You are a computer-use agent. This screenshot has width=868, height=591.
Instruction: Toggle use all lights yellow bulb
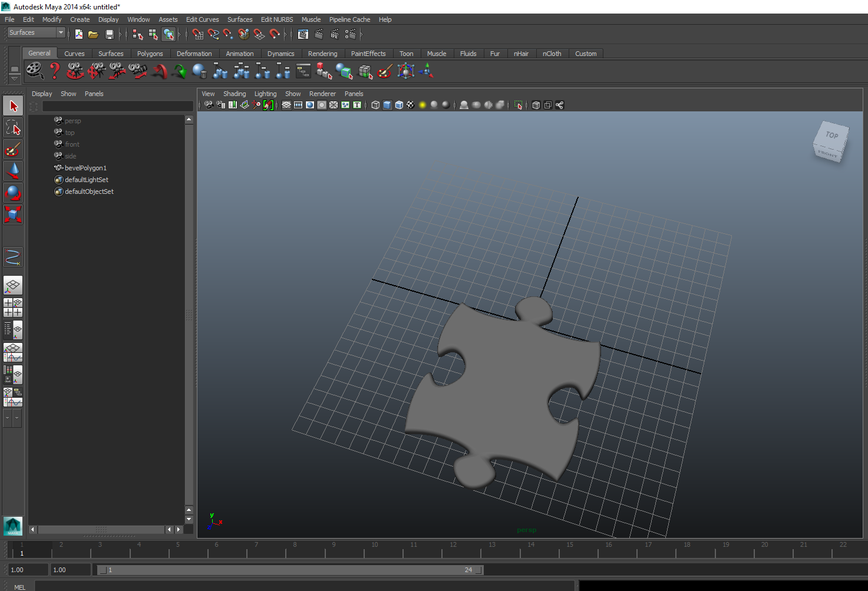point(423,105)
